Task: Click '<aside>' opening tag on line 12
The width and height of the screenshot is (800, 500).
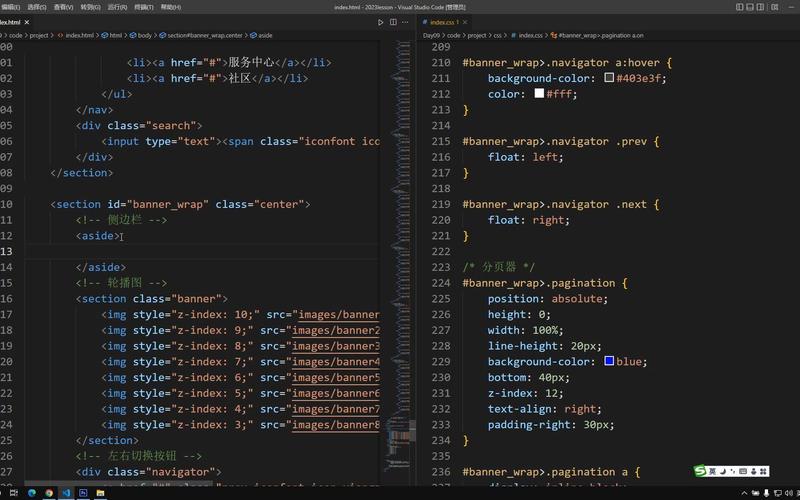Action: [97, 236]
